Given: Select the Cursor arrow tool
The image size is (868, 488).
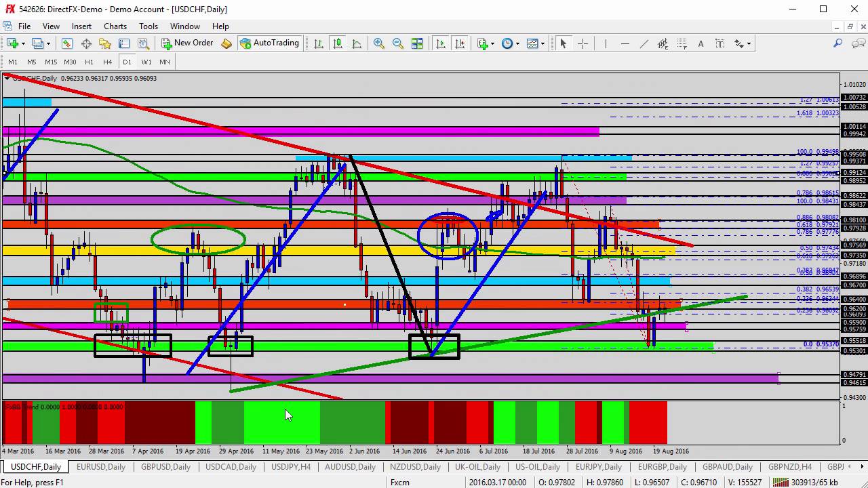Looking at the screenshot, I should [563, 43].
